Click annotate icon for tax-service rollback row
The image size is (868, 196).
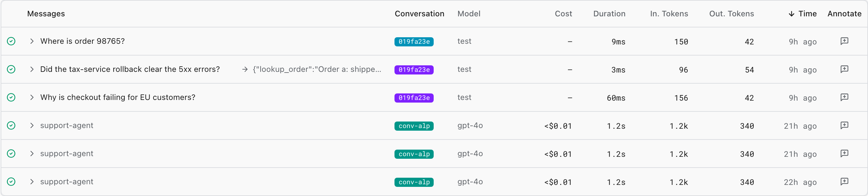[844, 69]
